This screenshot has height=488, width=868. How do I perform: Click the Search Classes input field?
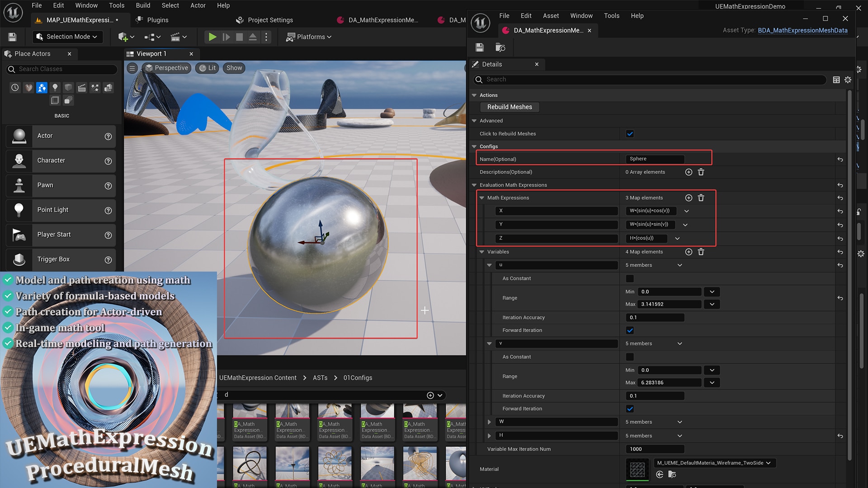click(61, 69)
